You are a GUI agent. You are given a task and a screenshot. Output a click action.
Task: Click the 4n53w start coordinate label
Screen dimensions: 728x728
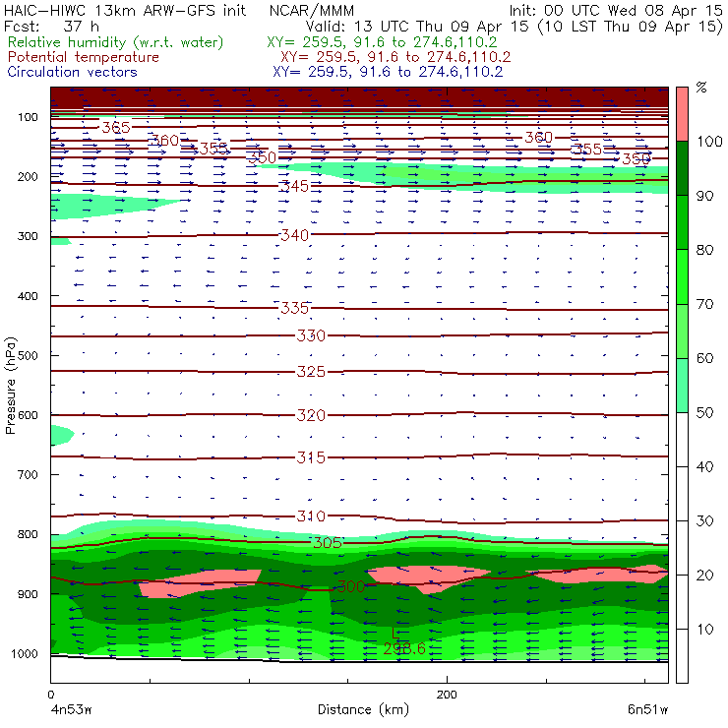(71, 709)
